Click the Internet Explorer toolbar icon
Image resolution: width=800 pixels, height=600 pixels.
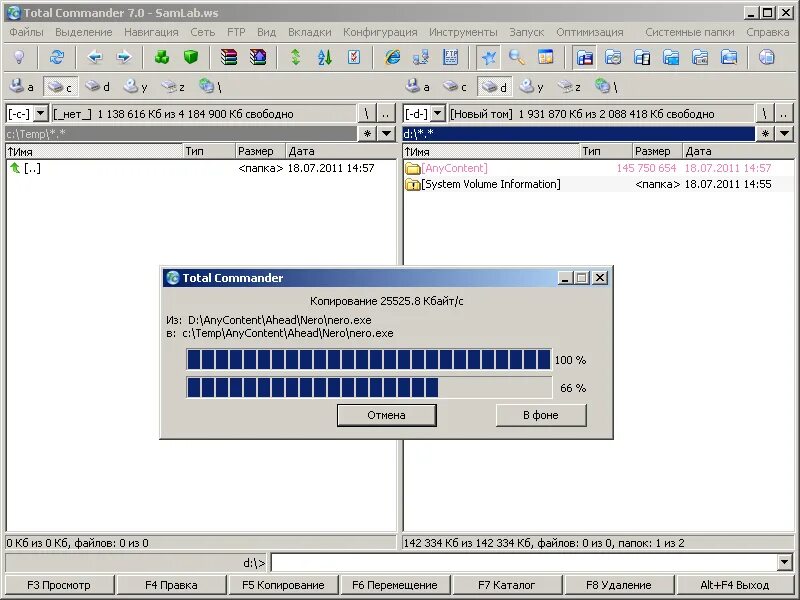[x=392, y=57]
